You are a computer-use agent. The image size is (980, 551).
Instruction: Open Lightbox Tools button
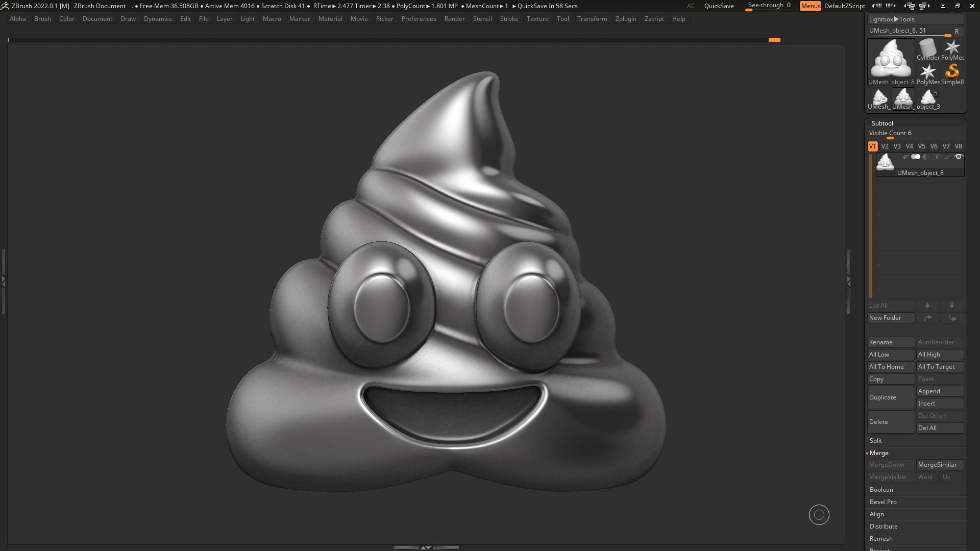[915, 19]
